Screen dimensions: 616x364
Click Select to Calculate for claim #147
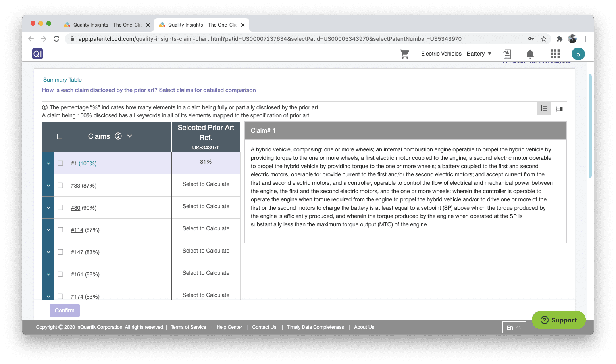(206, 251)
